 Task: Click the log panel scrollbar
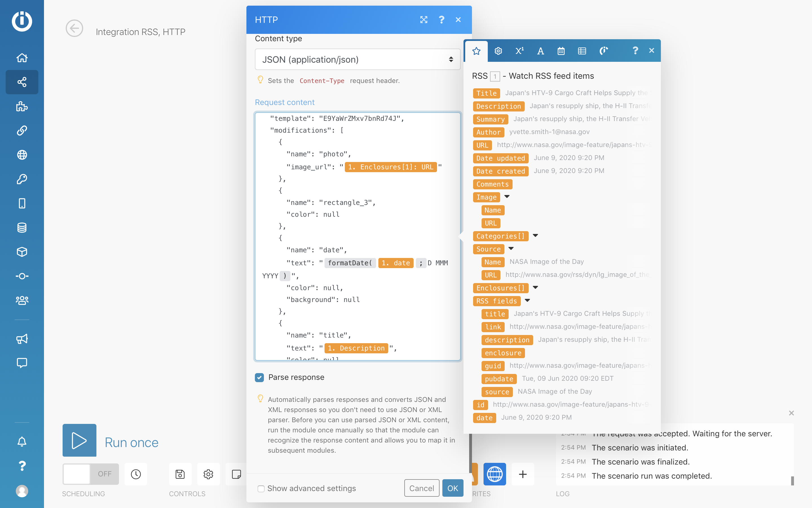tap(793, 480)
